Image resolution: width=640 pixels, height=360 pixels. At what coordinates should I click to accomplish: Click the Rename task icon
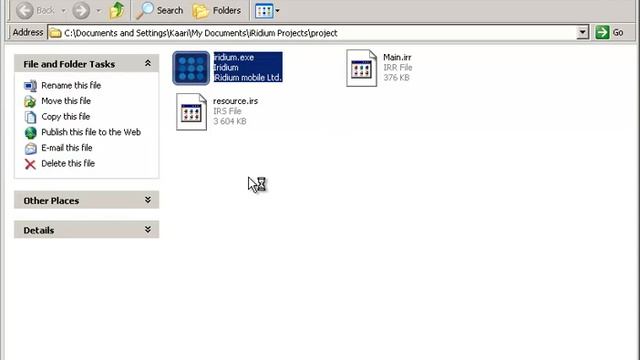point(30,86)
